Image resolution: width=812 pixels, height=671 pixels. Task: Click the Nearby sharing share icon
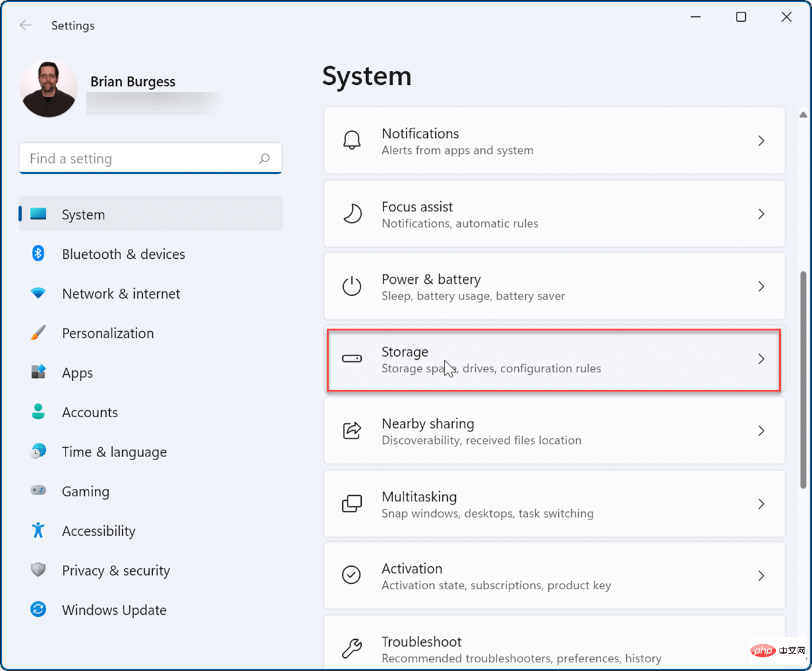[x=352, y=430]
